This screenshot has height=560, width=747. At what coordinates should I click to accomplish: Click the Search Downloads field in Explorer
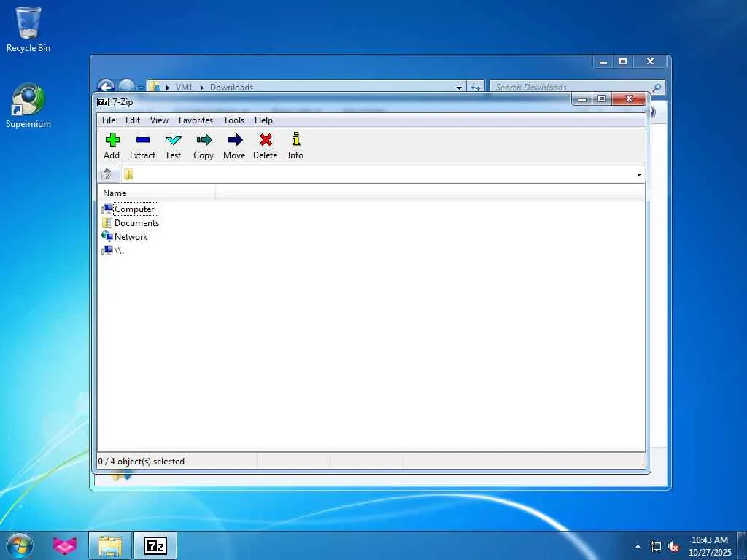coord(572,87)
